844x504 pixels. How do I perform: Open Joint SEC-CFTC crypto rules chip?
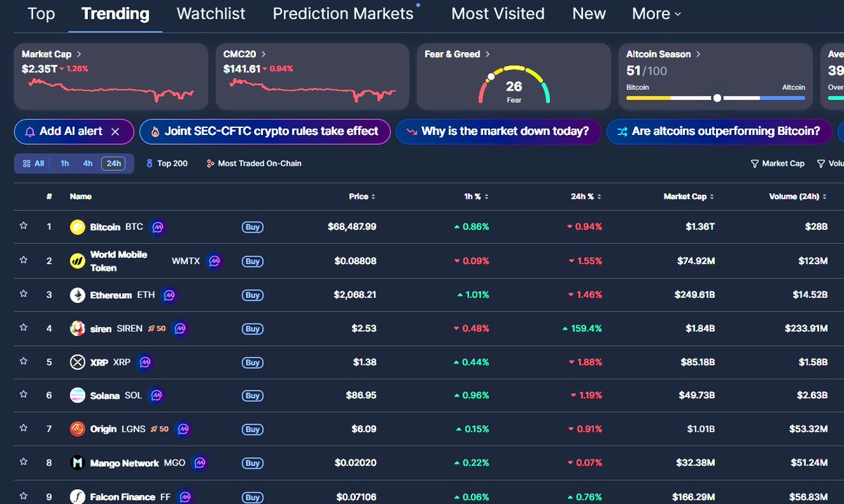point(264,131)
